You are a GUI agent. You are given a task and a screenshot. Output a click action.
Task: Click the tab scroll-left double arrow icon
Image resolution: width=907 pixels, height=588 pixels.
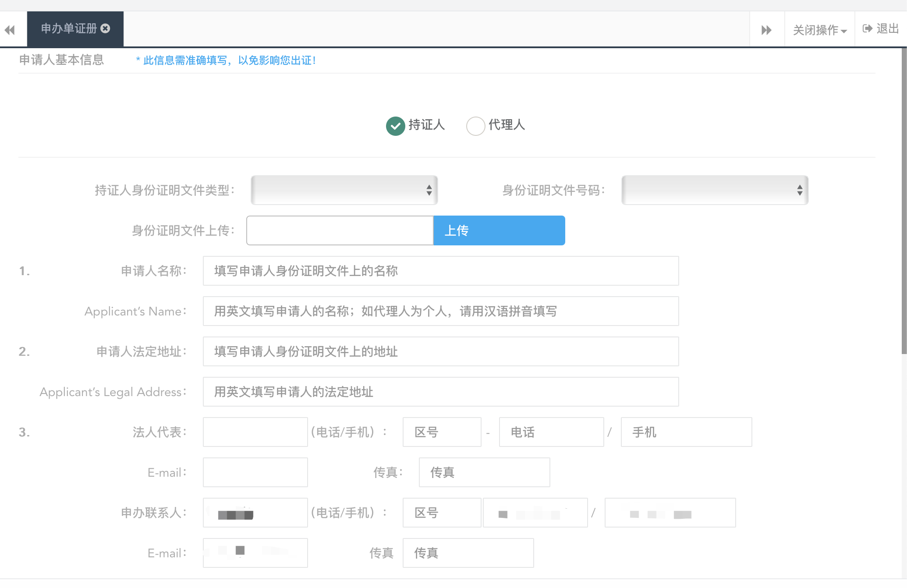[x=10, y=30]
